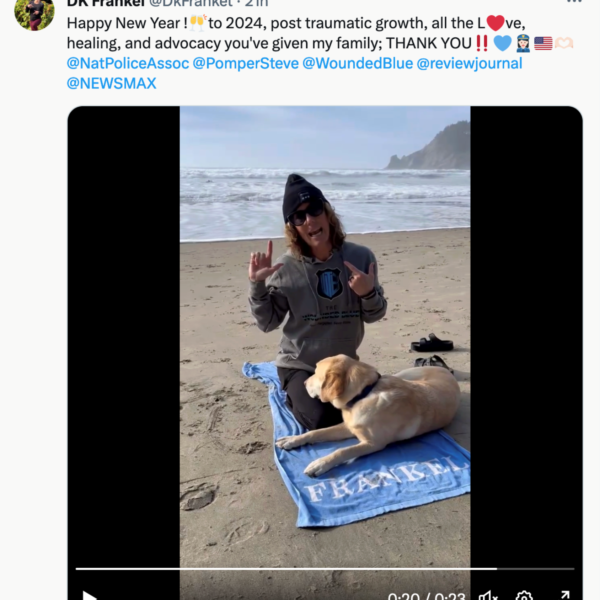Expand the video to fullscreen

coord(565,595)
